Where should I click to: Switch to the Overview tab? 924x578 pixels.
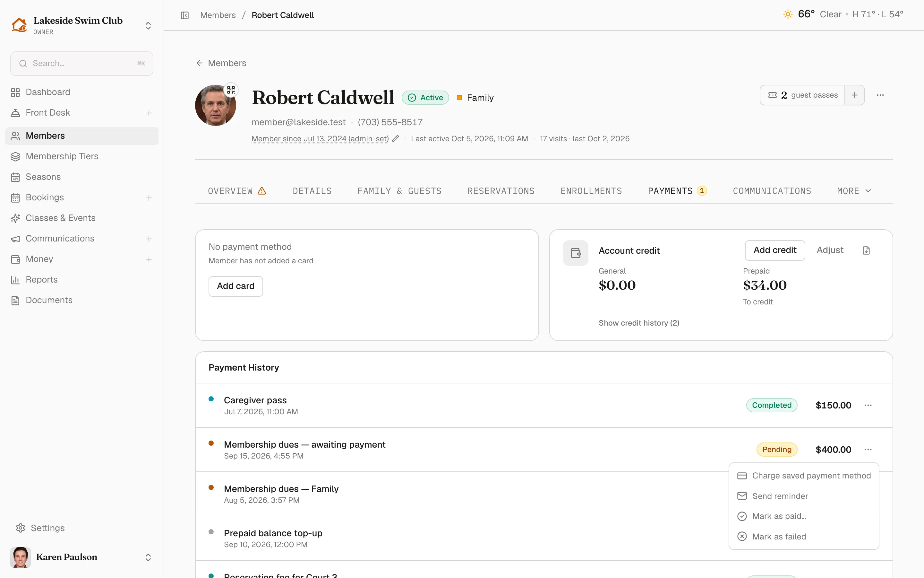(237, 191)
